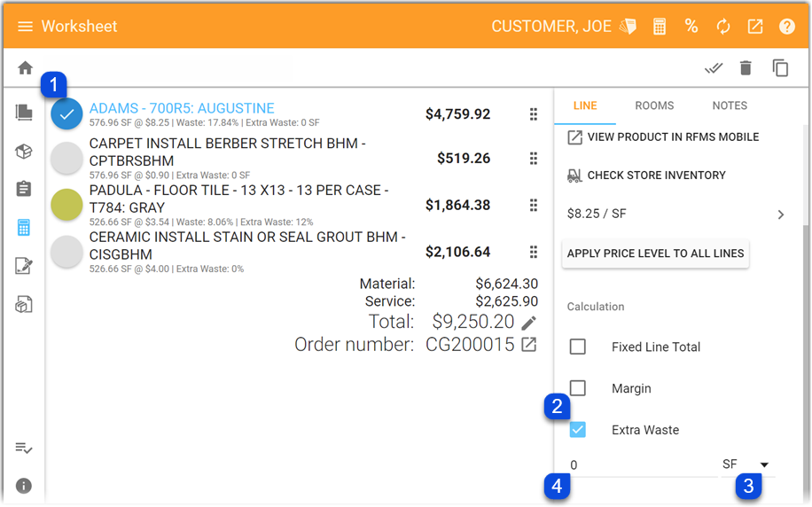The width and height of the screenshot is (812, 507).
Task: Click APPLY PRICE LEVEL TO ALL LINES
Action: (656, 253)
